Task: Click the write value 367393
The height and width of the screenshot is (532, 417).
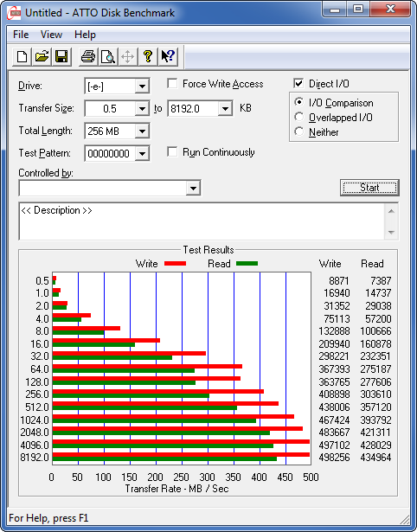Action: point(334,369)
